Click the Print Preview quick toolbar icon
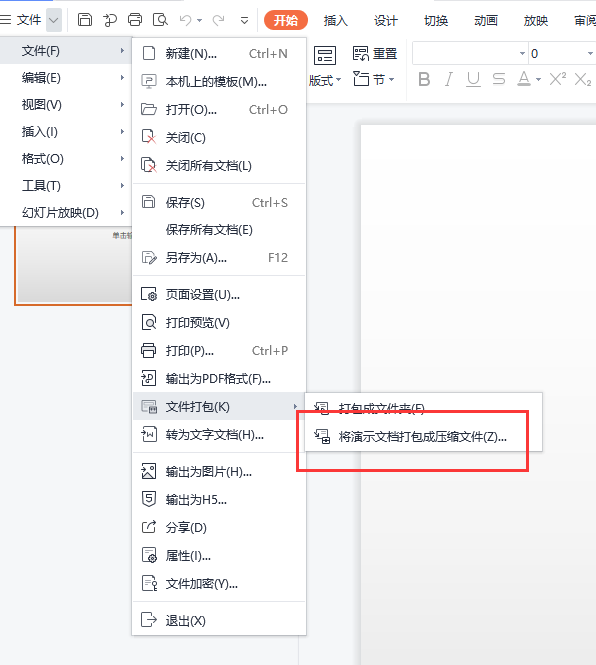Screen dimensions: 596x665 [x=160, y=20]
